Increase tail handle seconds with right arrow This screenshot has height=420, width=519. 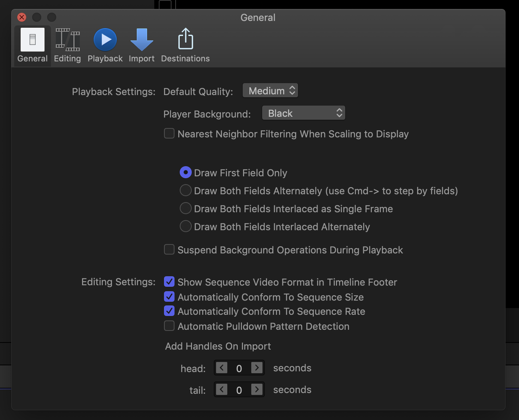(x=257, y=390)
